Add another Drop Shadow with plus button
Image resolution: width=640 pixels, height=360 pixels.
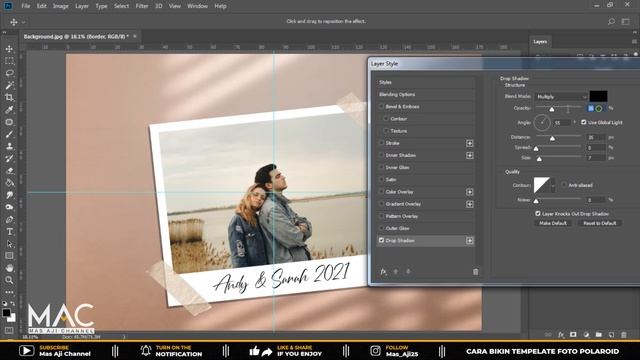click(470, 241)
